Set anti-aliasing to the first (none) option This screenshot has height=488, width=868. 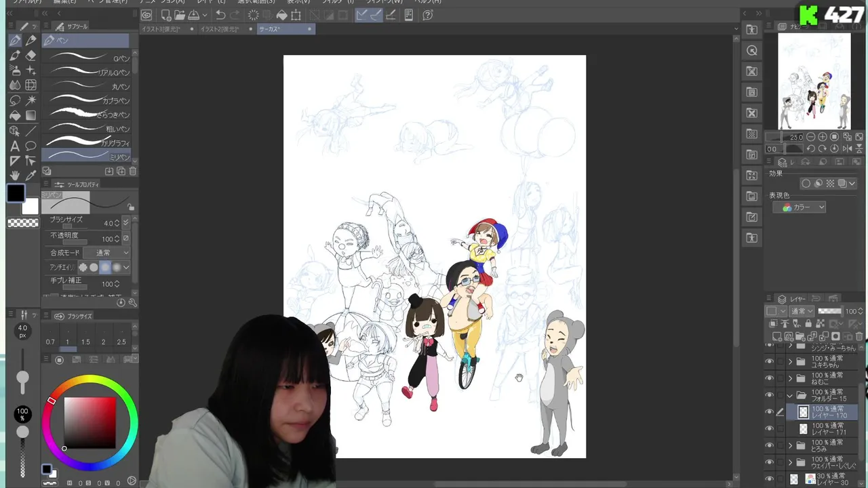83,267
